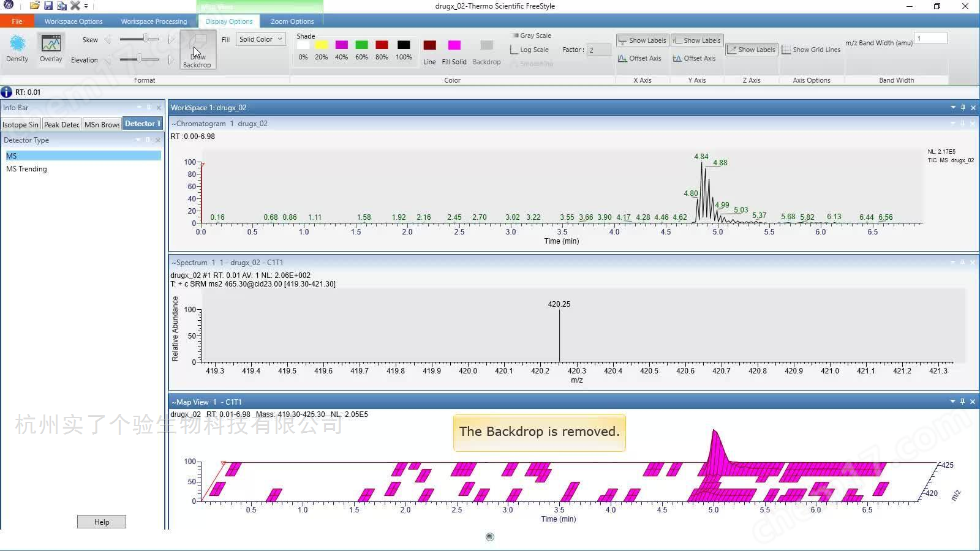Expand the Quick Access Toolbar customize arrow
The image size is (980, 551).
(x=86, y=6)
